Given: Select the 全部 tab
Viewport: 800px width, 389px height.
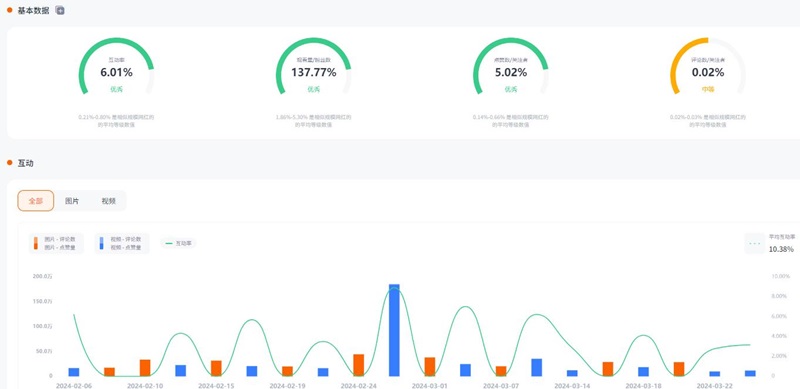Looking at the screenshot, I should coord(35,201).
